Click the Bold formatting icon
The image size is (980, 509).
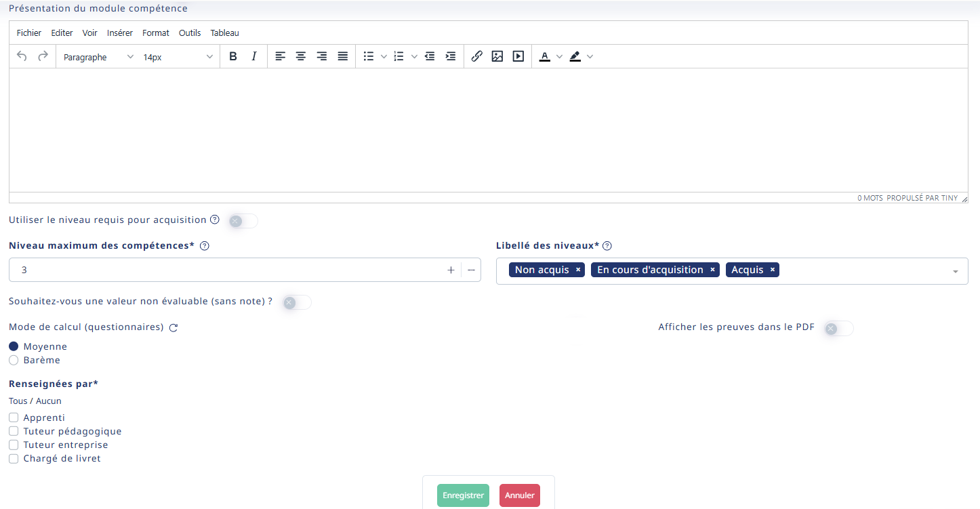pos(233,57)
